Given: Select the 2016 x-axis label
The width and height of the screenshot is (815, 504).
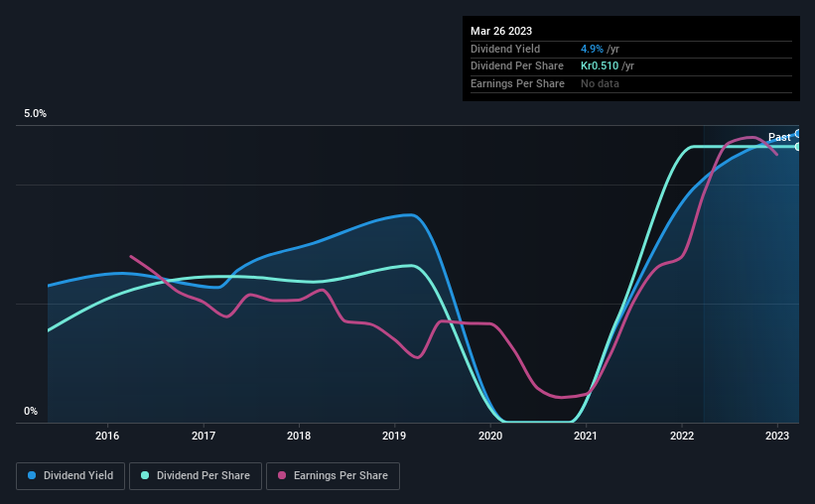Looking at the screenshot, I should tap(107, 436).
